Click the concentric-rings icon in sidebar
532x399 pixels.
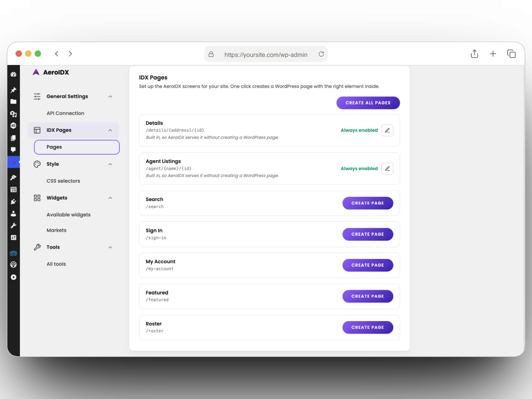[x=13, y=265]
